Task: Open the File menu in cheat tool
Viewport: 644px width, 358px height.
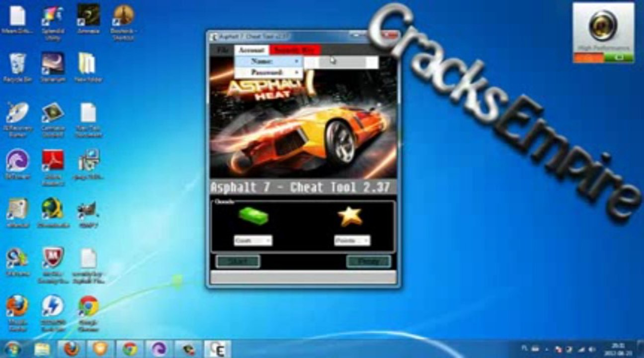Action: point(224,50)
